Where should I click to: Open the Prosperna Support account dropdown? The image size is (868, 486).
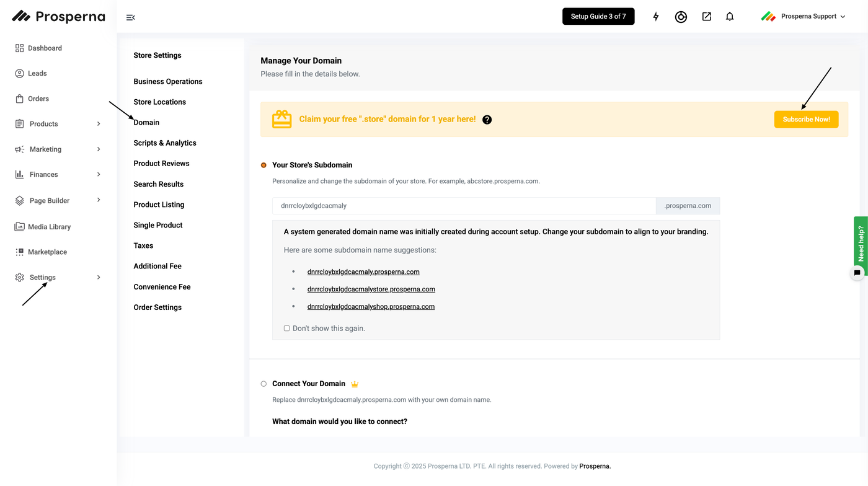pyautogui.click(x=803, y=17)
